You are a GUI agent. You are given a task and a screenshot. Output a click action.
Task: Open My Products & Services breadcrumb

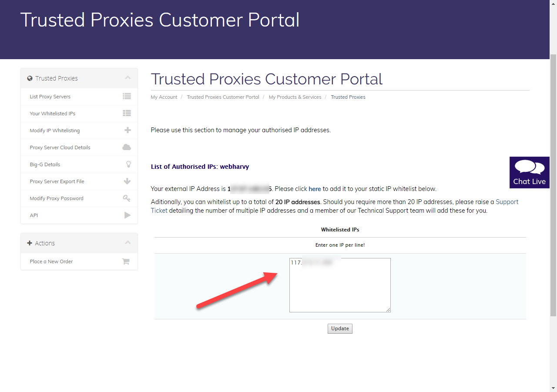point(295,97)
